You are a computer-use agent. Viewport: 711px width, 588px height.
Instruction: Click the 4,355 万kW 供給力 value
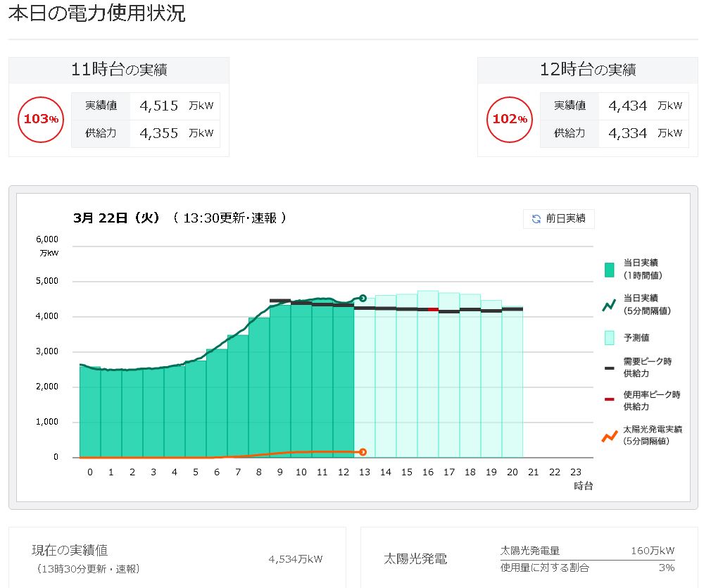[x=177, y=133]
